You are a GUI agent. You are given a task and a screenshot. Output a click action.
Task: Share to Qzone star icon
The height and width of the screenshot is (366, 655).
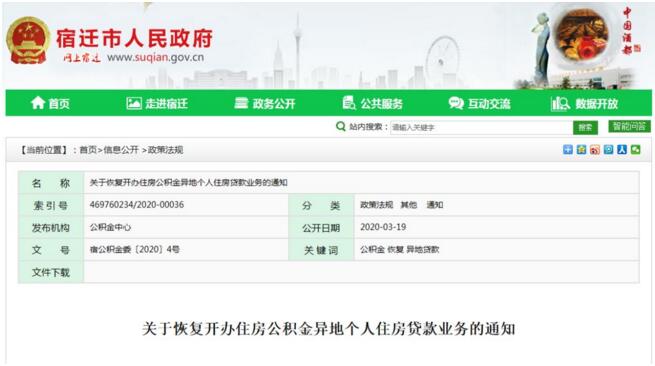[x=581, y=150]
